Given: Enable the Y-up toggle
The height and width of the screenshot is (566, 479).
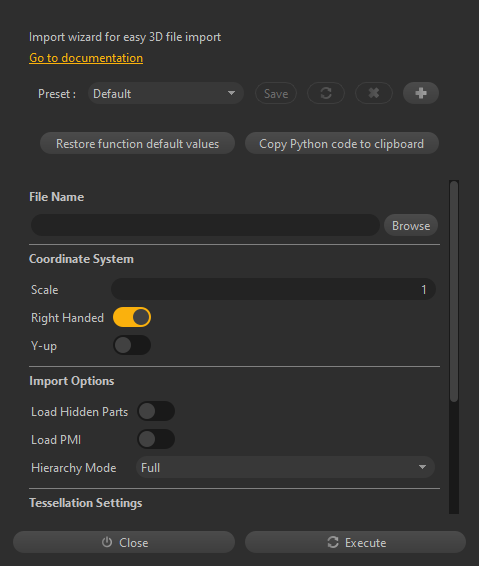Looking at the screenshot, I should [x=132, y=345].
